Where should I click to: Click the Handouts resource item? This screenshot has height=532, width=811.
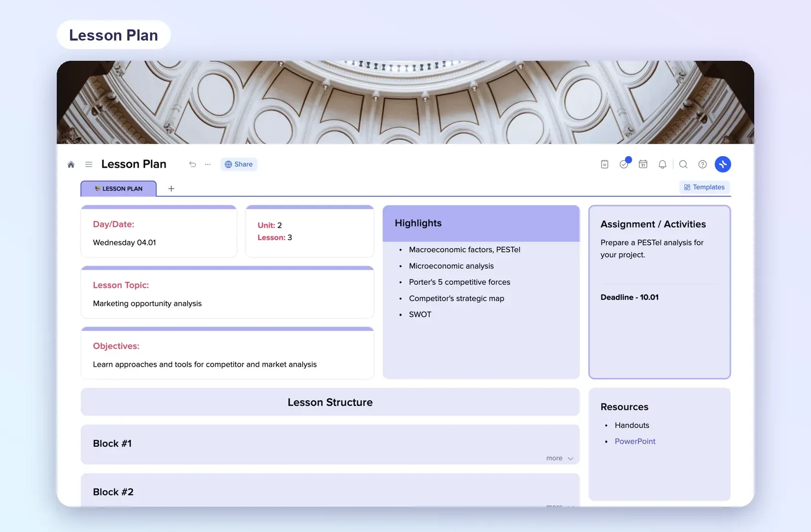point(632,425)
